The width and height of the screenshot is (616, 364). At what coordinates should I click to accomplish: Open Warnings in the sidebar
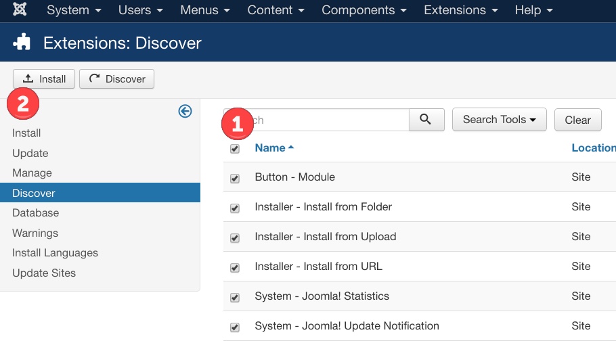[x=35, y=233]
